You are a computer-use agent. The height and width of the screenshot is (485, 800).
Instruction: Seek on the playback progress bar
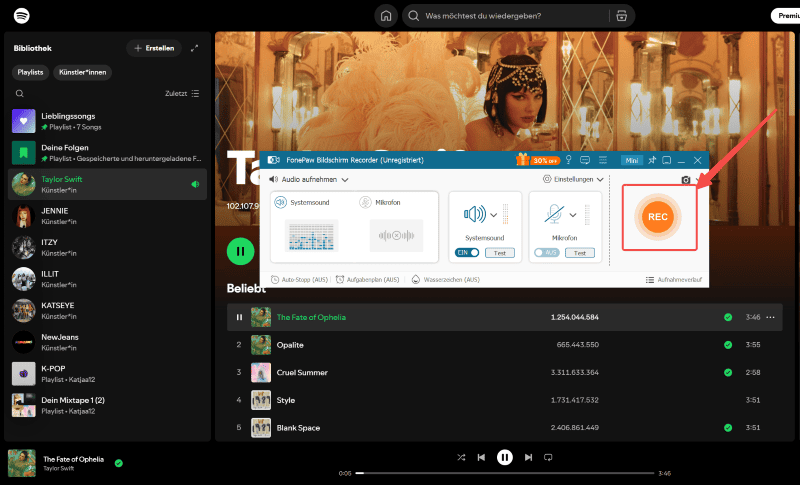[x=505, y=473]
